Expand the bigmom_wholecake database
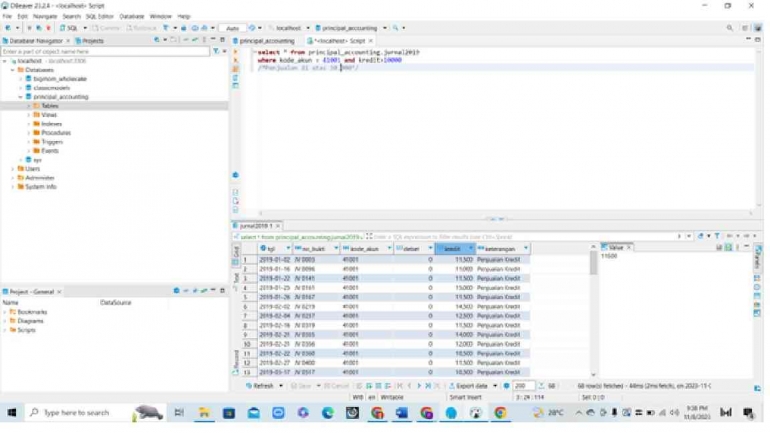770x433 pixels. click(21, 79)
